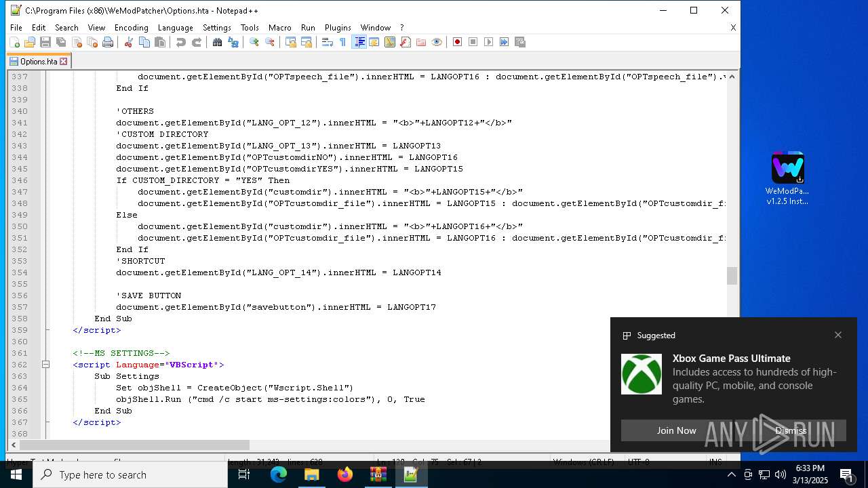Undo last edit with the Undo arrow

coord(180,42)
